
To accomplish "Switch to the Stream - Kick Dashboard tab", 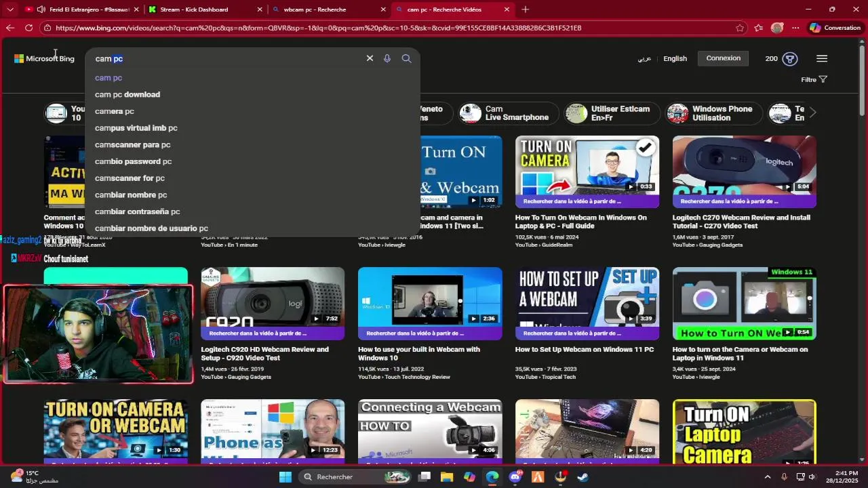I will pyautogui.click(x=205, y=9).
